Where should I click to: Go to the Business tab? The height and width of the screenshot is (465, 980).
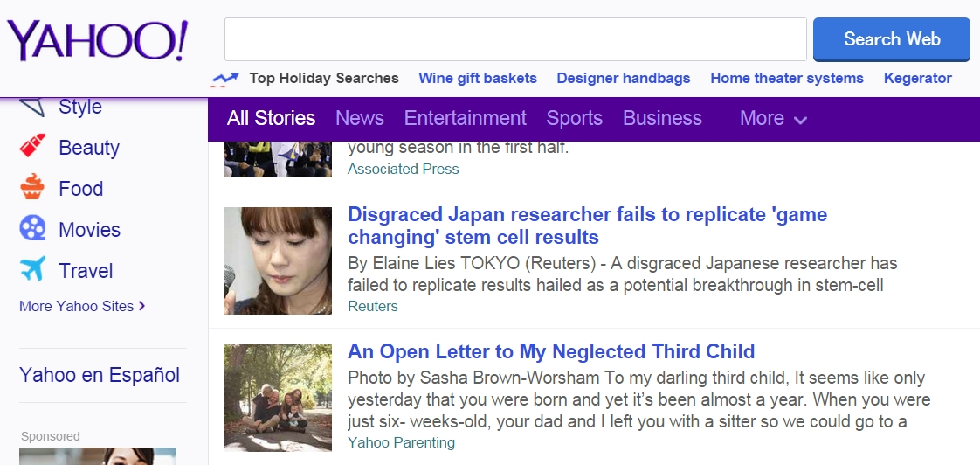click(x=662, y=119)
